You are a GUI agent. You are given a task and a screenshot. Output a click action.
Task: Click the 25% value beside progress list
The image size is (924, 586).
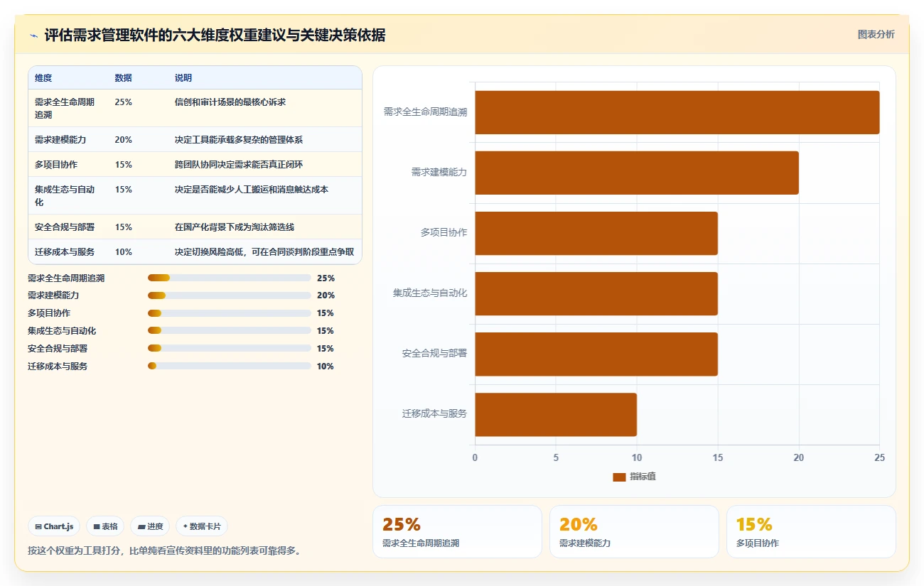coord(326,278)
